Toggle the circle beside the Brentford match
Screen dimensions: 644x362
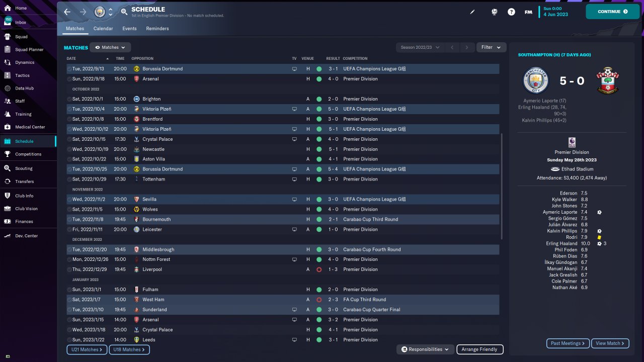[x=69, y=119]
